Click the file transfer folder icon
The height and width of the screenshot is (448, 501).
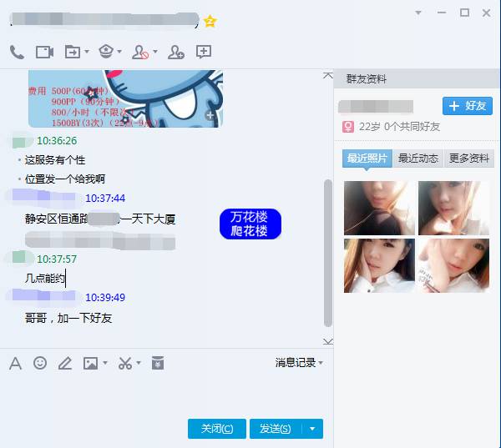coord(73,52)
